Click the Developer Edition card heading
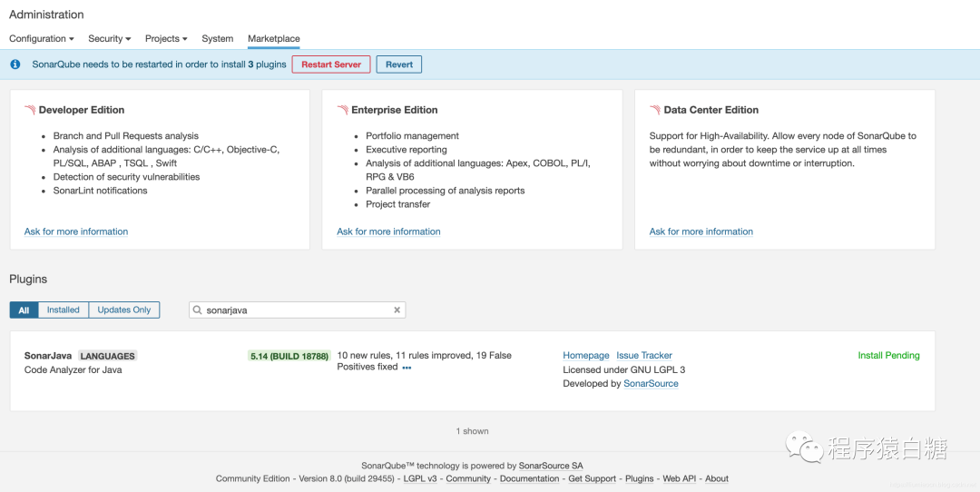 point(82,110)
